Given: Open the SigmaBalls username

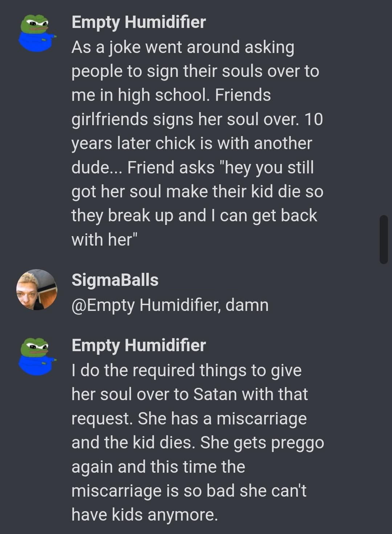Looking at the screenshot, I should pyautogui.click(x=115, y=280).
